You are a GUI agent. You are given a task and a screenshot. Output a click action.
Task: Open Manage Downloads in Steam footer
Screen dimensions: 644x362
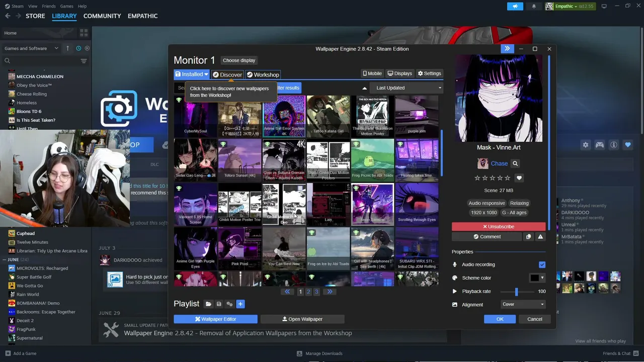319,353
